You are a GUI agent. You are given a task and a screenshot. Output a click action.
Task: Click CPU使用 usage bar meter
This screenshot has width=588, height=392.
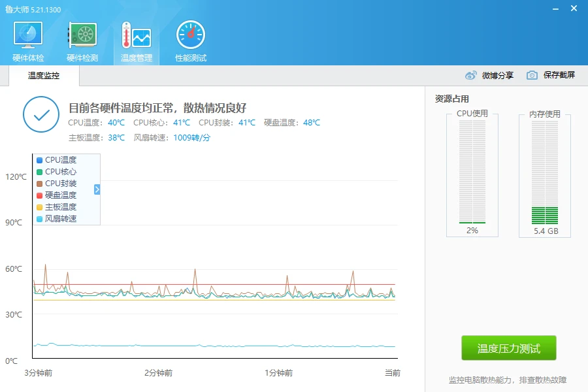click(472, 172)
